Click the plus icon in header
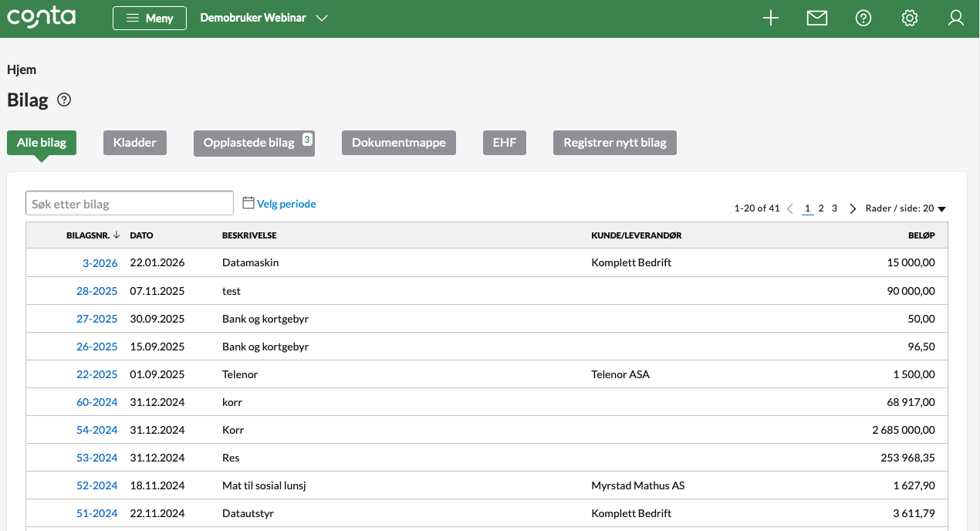This screenshot has height=531, width=980. [x=770, y=19]
